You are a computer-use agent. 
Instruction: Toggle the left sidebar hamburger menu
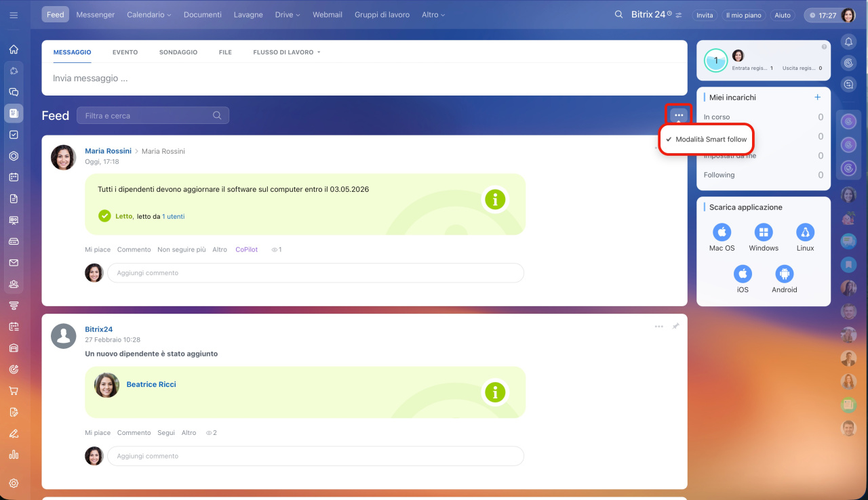(14, 15)
